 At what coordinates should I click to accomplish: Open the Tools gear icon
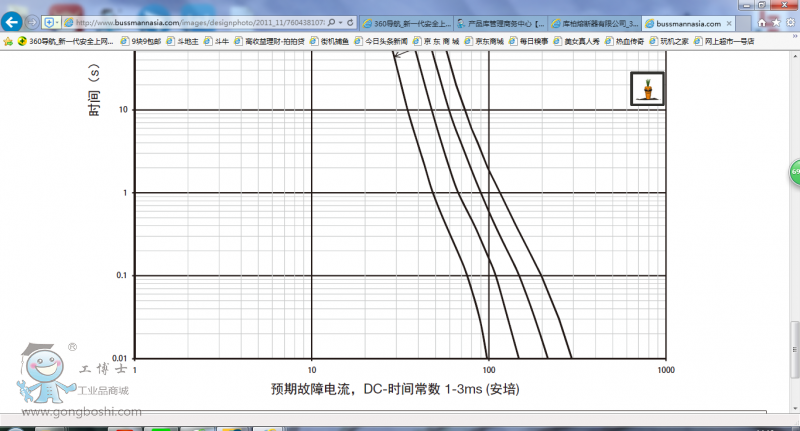[788, 22]
